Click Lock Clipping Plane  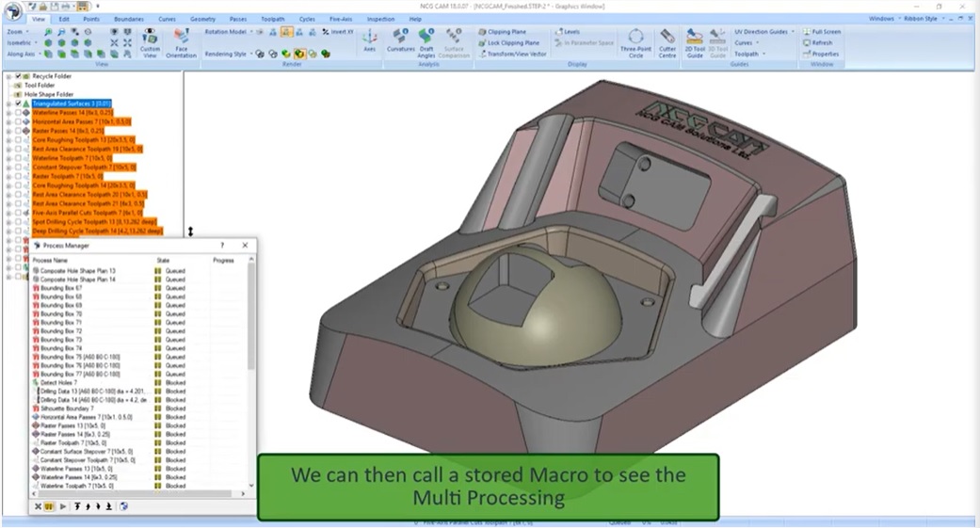[508, 43]
